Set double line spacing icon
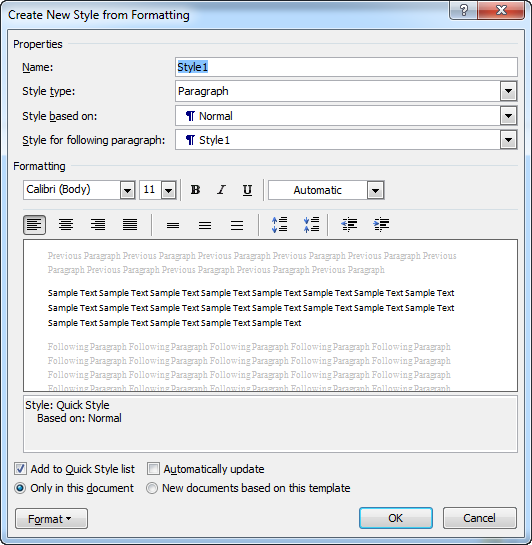The height and width of the screenshot is (545, 532). click(237, 225)
